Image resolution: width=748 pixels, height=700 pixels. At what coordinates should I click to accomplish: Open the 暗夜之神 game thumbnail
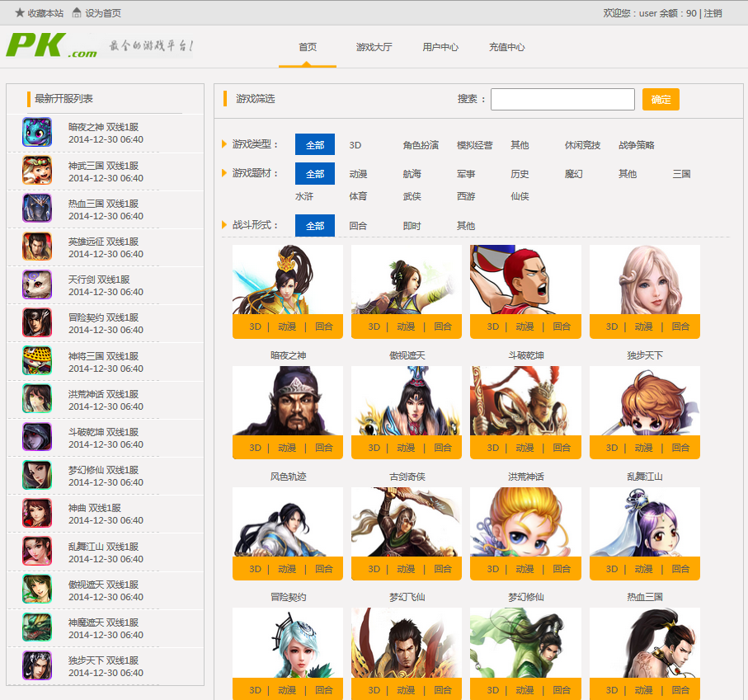coord(288,280)
